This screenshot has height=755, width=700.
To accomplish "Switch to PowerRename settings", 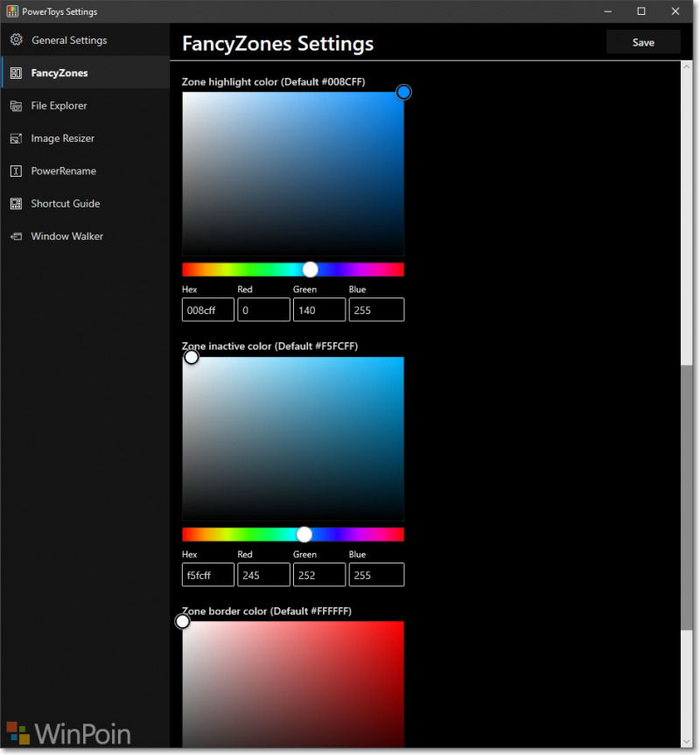I will pos(85,171).
